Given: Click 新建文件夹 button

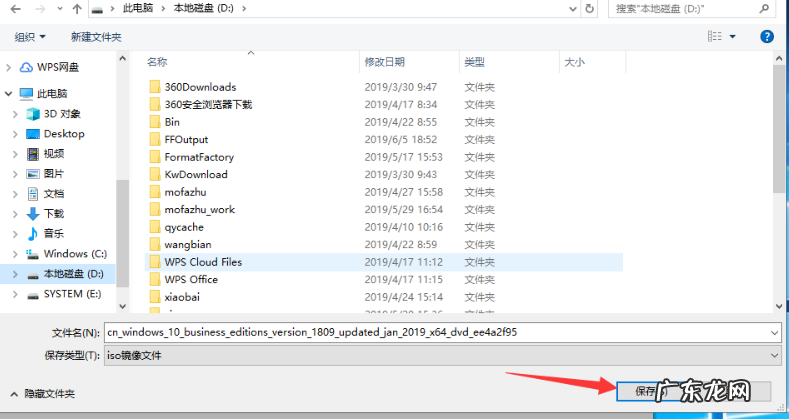Looking at the screenshot, I should pyautogui.click(x=96, y=37).
